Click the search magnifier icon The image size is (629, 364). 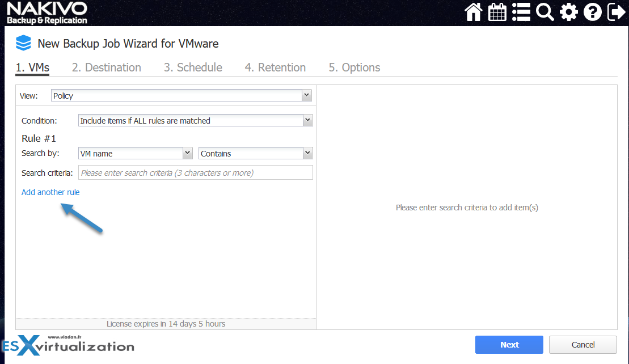pos(544,12)
